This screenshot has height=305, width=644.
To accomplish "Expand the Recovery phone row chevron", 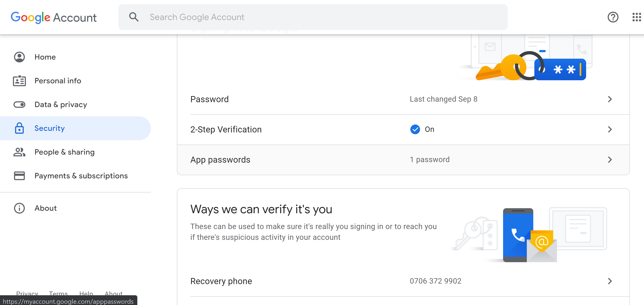I will (x=610, y=281).
